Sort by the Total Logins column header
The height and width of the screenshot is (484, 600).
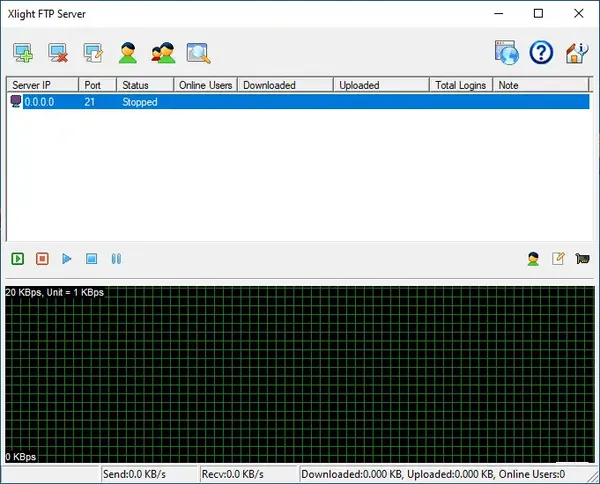click(461, 85)
